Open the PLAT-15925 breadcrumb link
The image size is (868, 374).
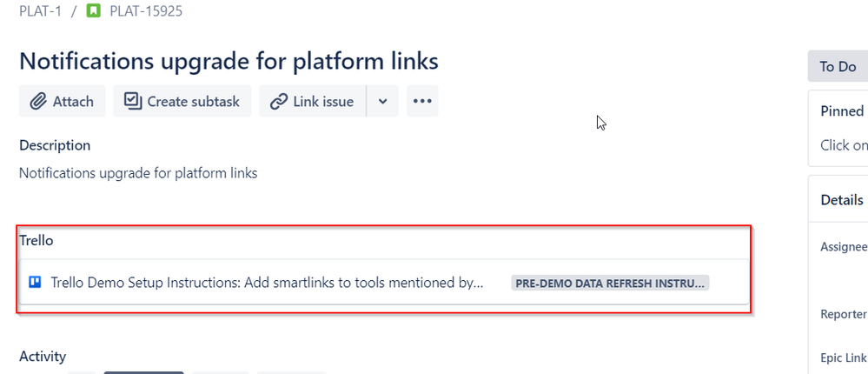146,11
